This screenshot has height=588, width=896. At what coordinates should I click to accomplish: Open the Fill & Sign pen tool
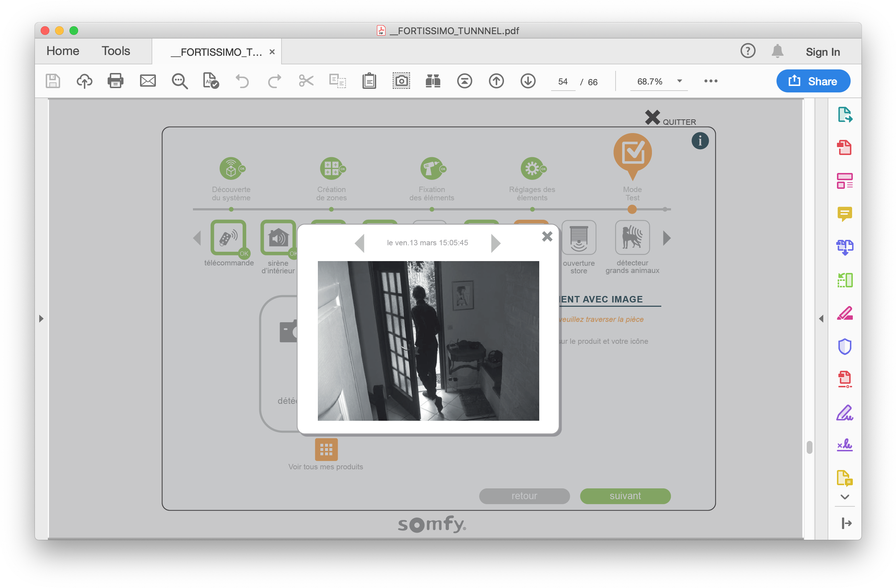(x=845, y=413)
